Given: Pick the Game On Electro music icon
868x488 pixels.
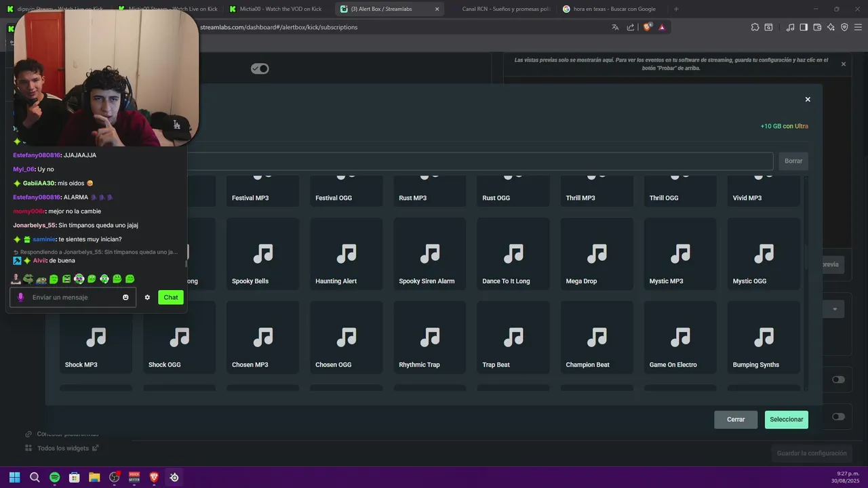Looking at the screenshot, I should pos(680,338).
